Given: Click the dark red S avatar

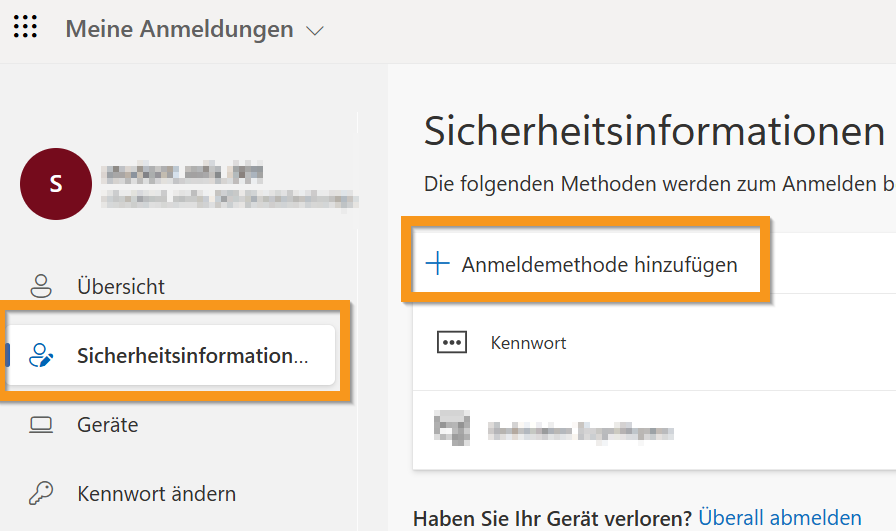Looking at the screenshot, I should (x=56, y=183).
